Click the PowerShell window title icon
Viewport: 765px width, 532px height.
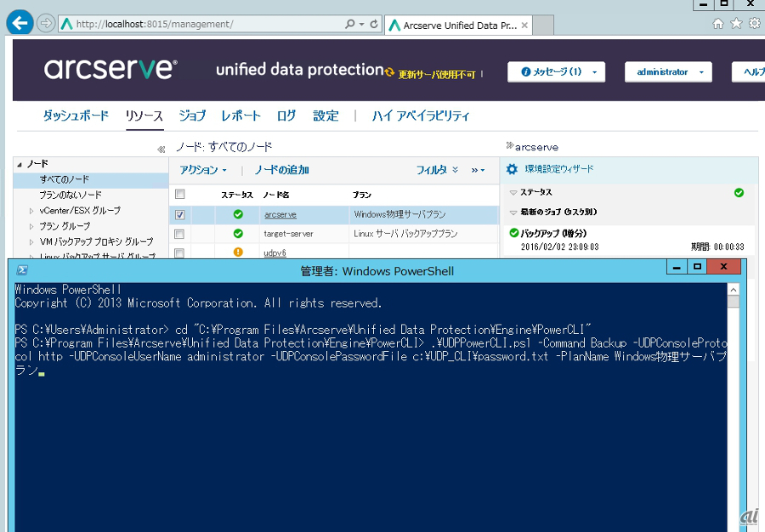pos(22,269)
